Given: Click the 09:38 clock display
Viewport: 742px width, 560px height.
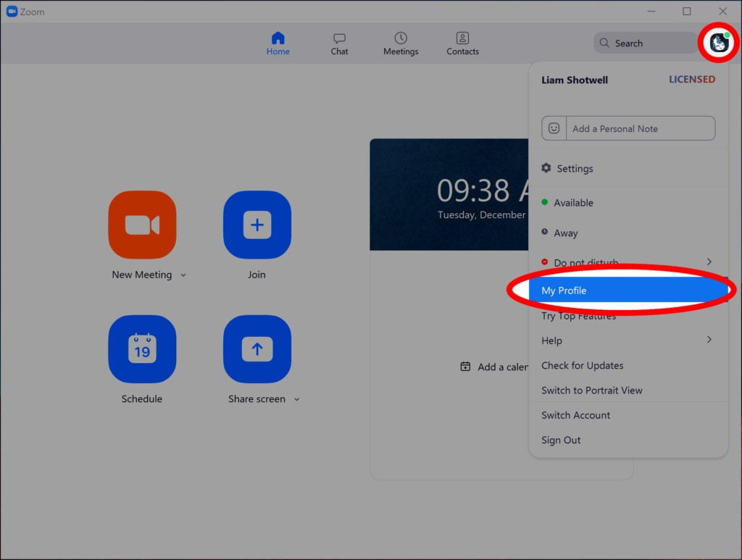Looking at the screenshot, I should tap(482, 191).
